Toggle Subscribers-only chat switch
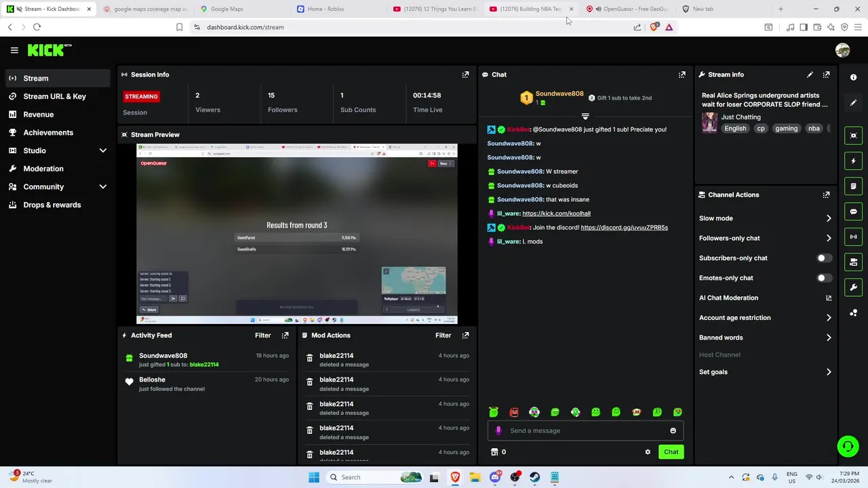Image resolution: width=868 pixels, height=488 pixels. point(824,258)
